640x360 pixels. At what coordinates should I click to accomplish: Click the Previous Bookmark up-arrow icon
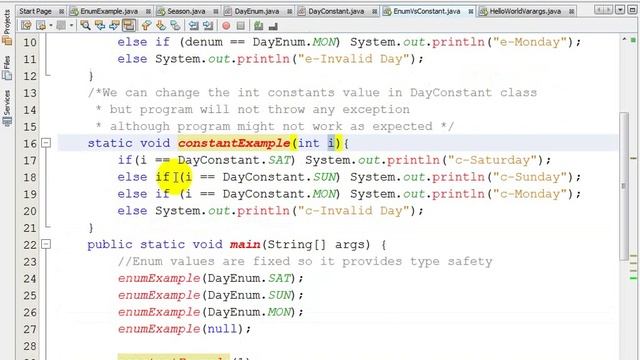pos(146,26)
